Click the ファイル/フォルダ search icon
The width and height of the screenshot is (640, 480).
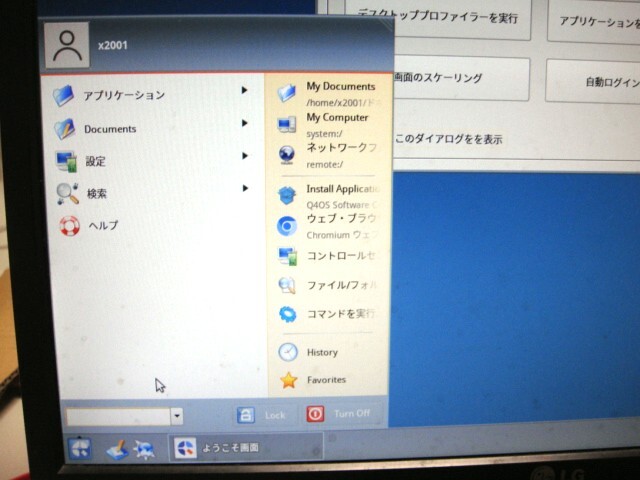287,285
